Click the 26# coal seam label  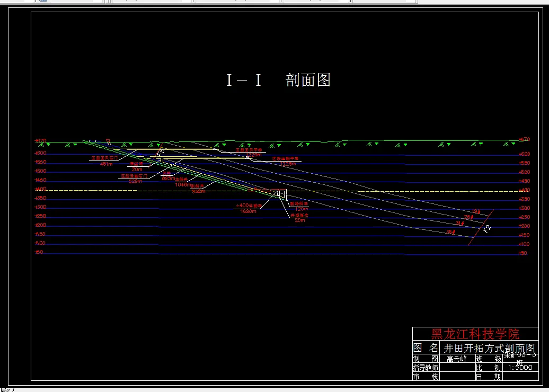point(468,217)
